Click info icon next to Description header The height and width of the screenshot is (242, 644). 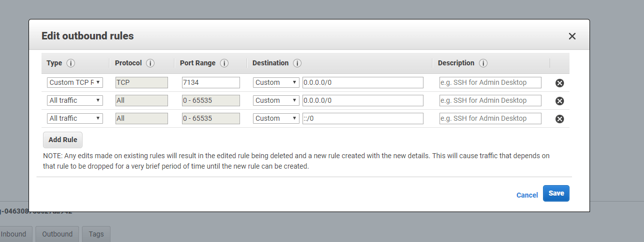(483, 63)
